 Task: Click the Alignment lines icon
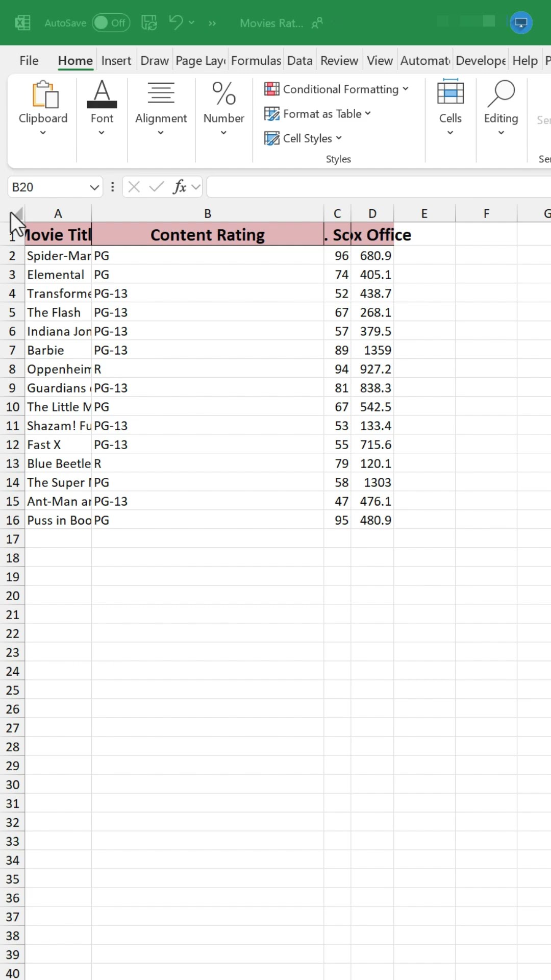coord(161,93)
